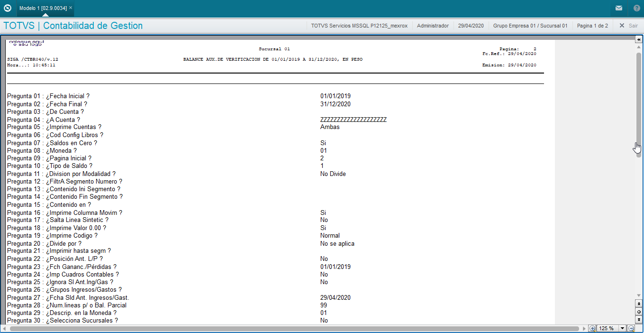Open the help question mark icon
644x333 pixels.
point(636,8)
